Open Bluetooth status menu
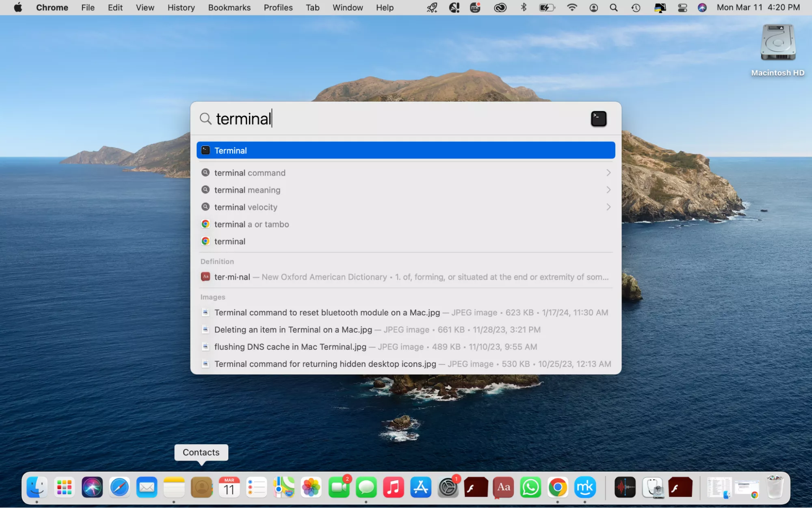 [524, 7]
